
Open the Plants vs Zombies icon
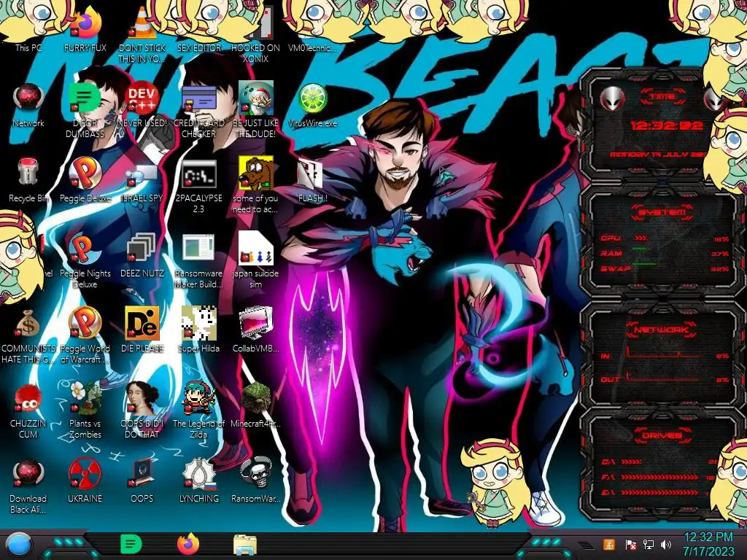[85, 410]
